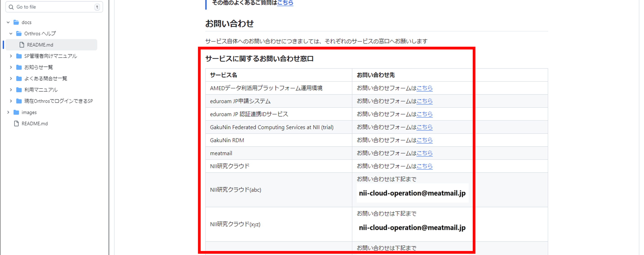Click the SP管理者向けマニュアル folder icon
644x255 pixels.
pos(19,56)
